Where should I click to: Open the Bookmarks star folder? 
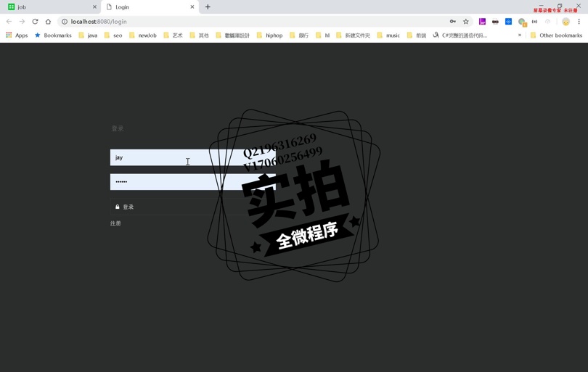coord(53,36)
